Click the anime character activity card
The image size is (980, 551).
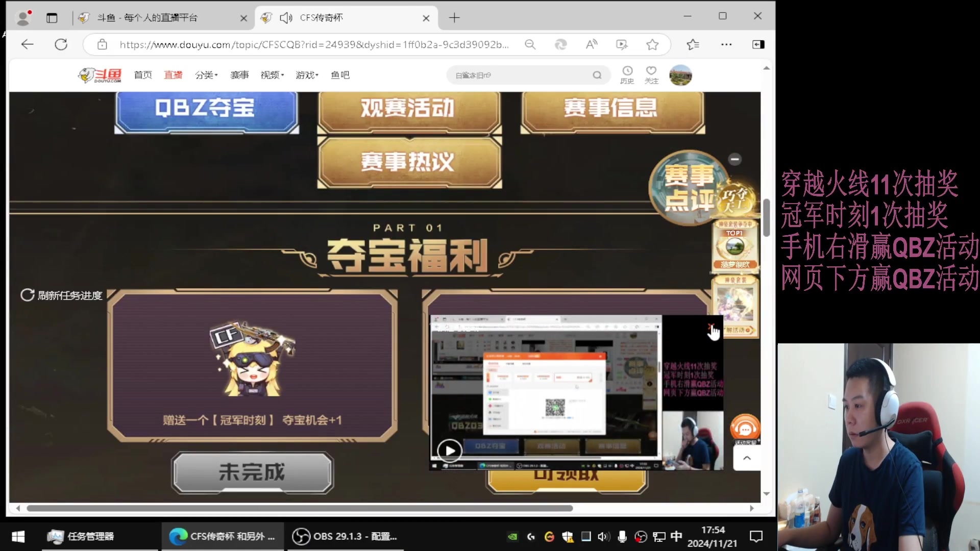tap(735, 306)
